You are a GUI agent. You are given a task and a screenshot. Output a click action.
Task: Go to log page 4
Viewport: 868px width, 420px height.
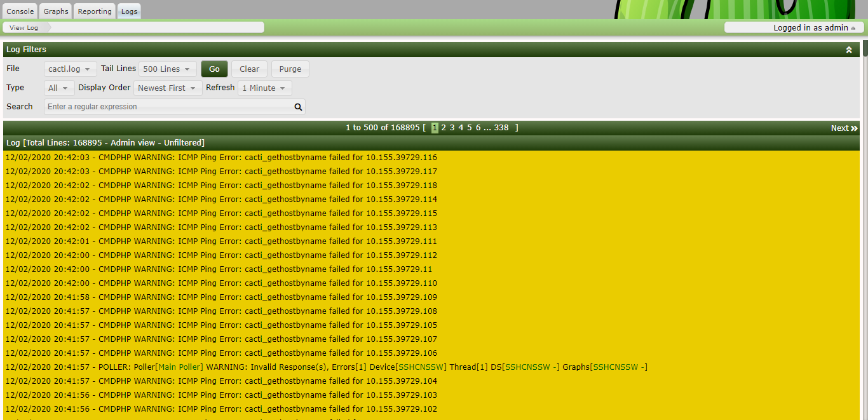click(x=461, y=128)
